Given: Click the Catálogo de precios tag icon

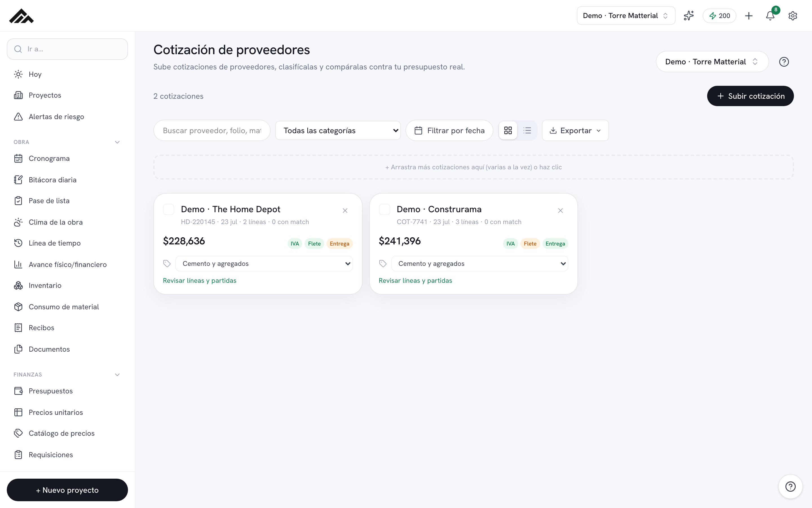Looking at the screenshot, I should (18, 433).
